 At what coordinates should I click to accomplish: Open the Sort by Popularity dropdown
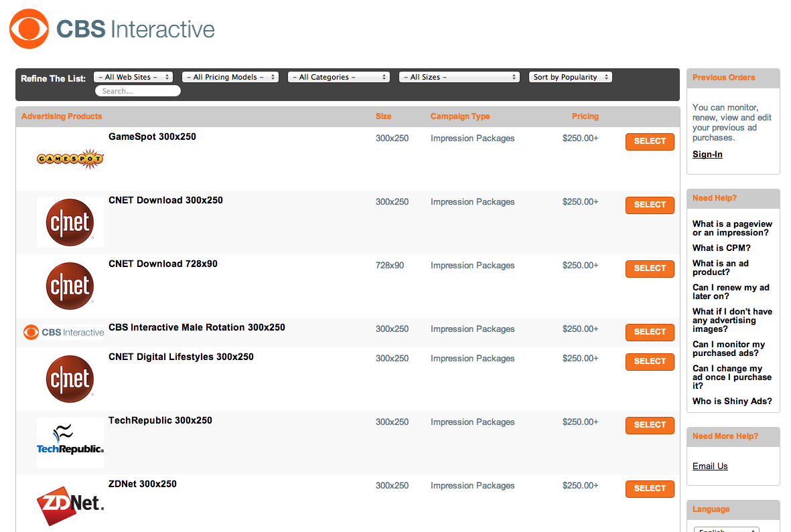[x=571, y=77]
